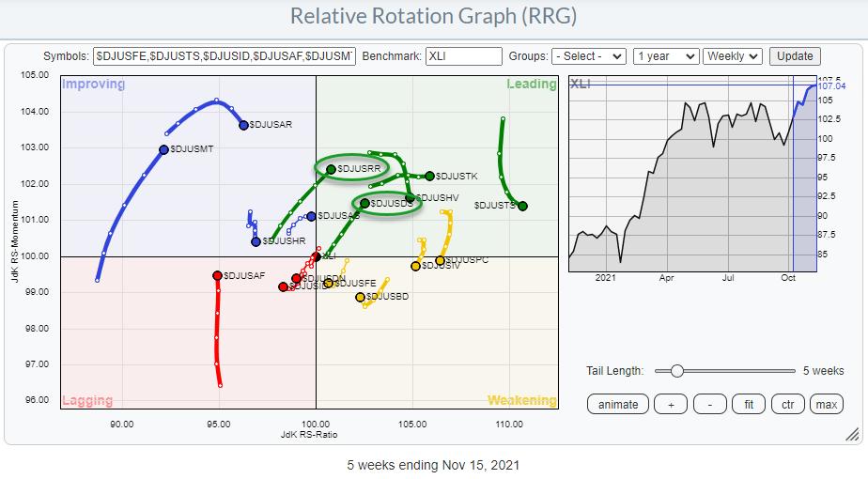This screenshot has height=479, width=868.
Task: Click the Update button
Action: [795, 56]
